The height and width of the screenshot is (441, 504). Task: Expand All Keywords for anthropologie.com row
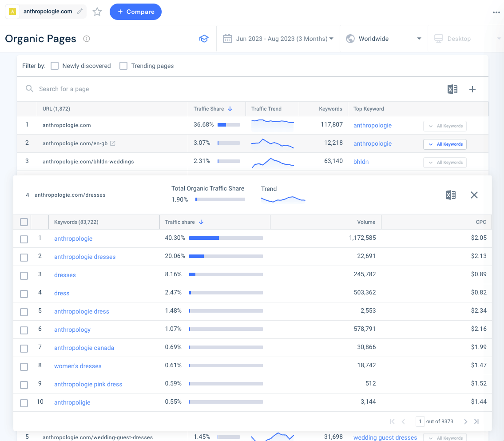(x=445, y=126)
